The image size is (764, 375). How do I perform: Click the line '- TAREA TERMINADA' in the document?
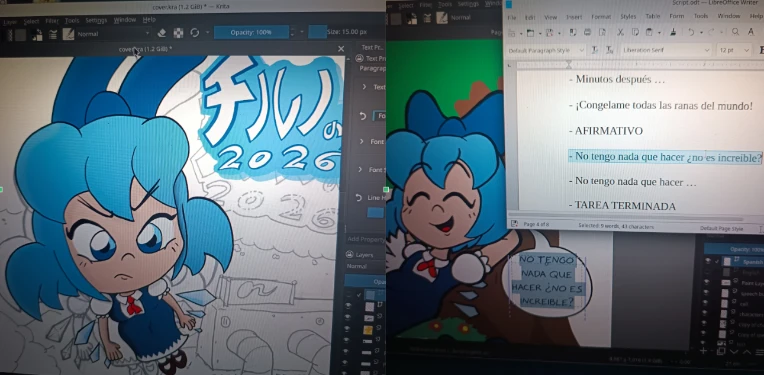point(622,206)
